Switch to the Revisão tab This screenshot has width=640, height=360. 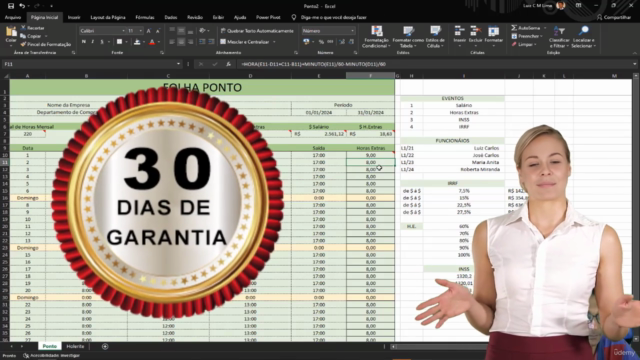coord(195,17)
